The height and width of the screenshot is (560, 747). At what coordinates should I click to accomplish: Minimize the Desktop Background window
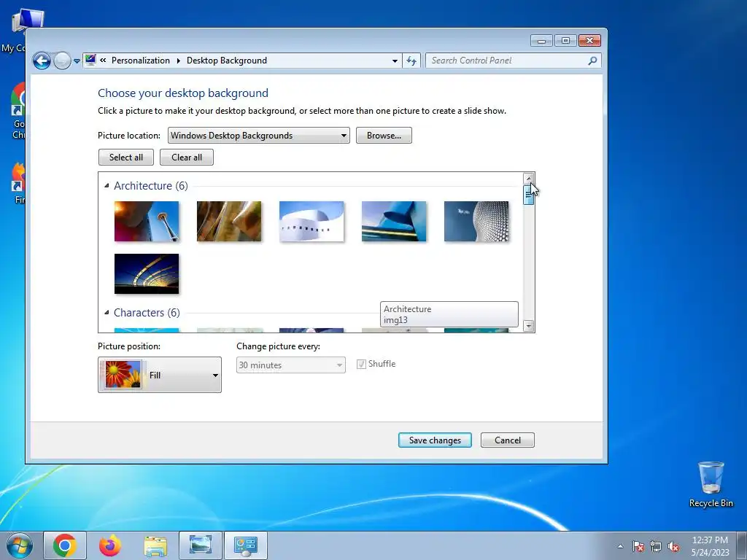click(x=541, y=41)
